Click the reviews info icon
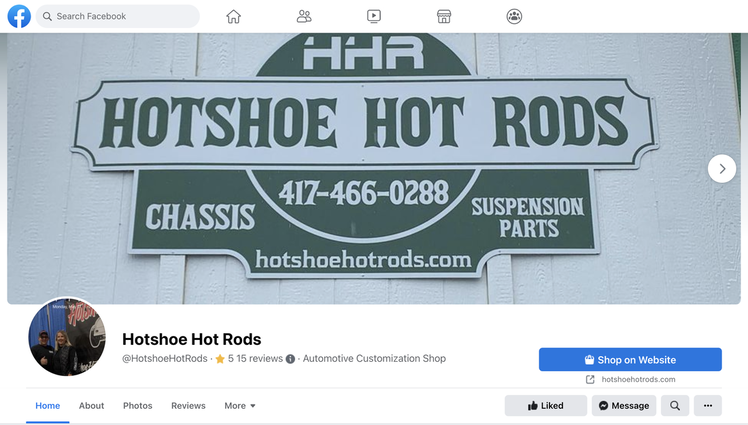This screenshot has width=748, height=425. [290, 359]
